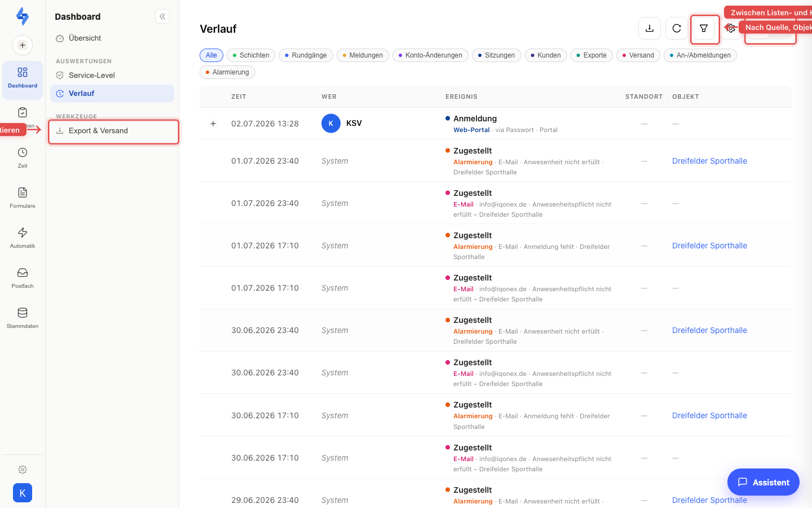This screenshot has width=812, height=508.
Task: Click the EREIGNIS column header
Action: point(461,97)
